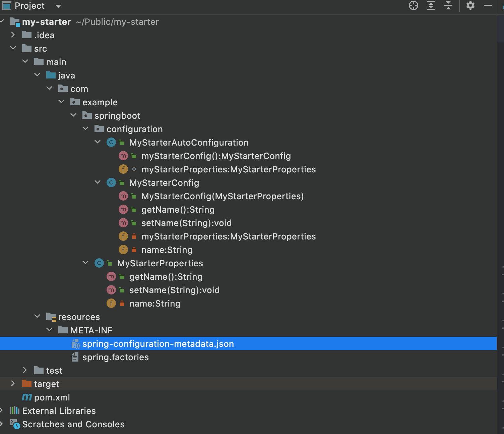The width and height of the screenshot is (504, 434).
Task: Collapse the main folder
Action: pos(25,62)
